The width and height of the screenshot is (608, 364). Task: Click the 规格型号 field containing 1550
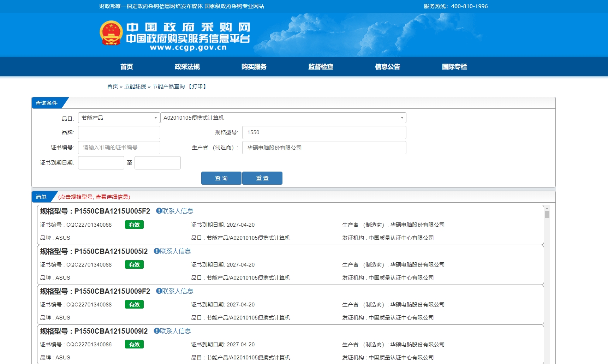pyautogui.click(x=324, y=132)
